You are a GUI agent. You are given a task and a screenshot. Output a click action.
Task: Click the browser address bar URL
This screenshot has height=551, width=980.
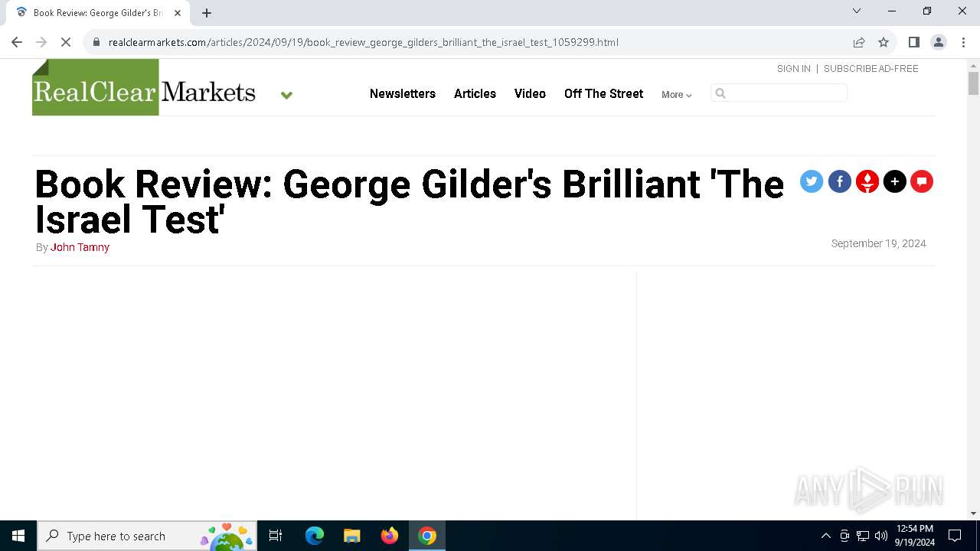[x=364, y=42]
